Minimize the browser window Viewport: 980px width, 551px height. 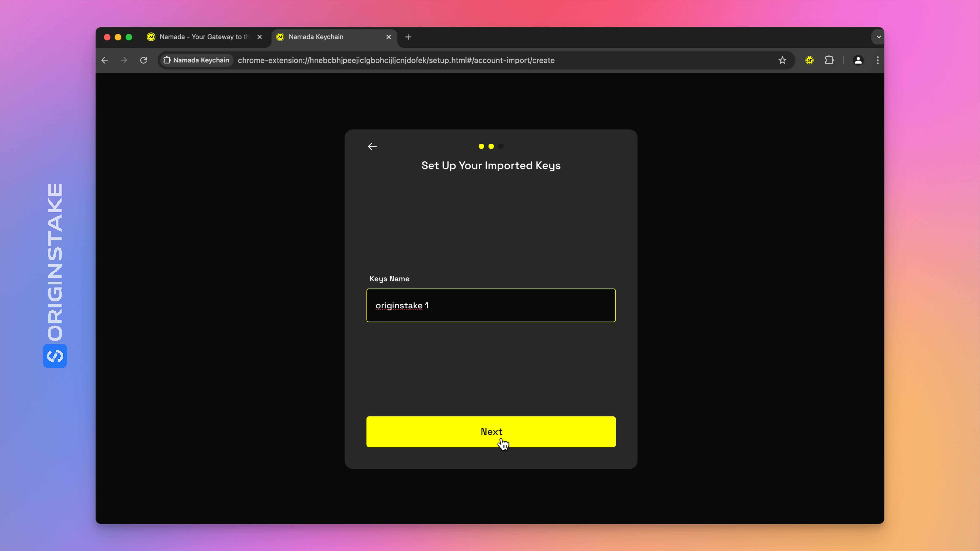pos(118,37)
